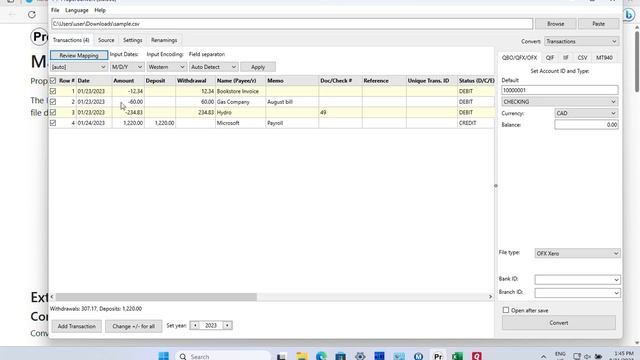Screen dimensions: 640x360
Task: Open the Bank ID dropdown
Action: (577, 280)
